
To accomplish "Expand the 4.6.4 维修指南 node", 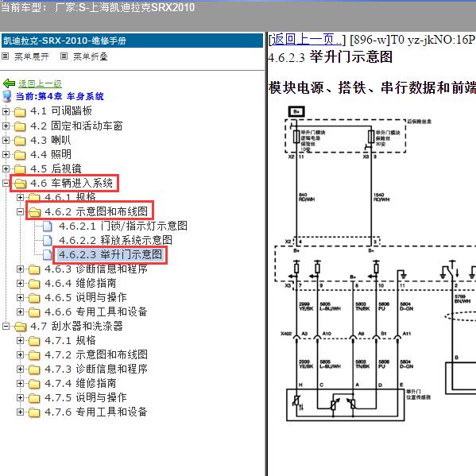I will click(x=20, y=283).
